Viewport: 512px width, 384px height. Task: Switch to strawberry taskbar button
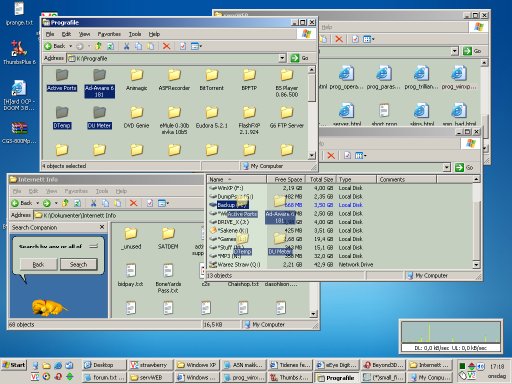tap(150, 365)
